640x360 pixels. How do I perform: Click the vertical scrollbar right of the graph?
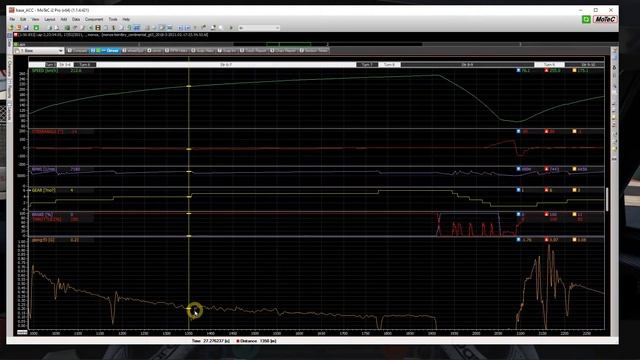point(607,199)
